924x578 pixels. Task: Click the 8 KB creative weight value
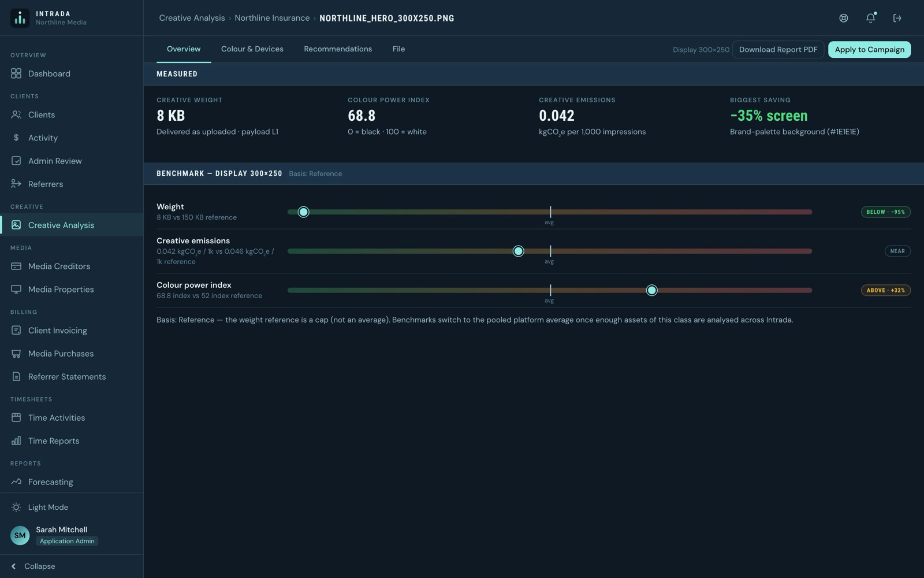tap(170, 116)
